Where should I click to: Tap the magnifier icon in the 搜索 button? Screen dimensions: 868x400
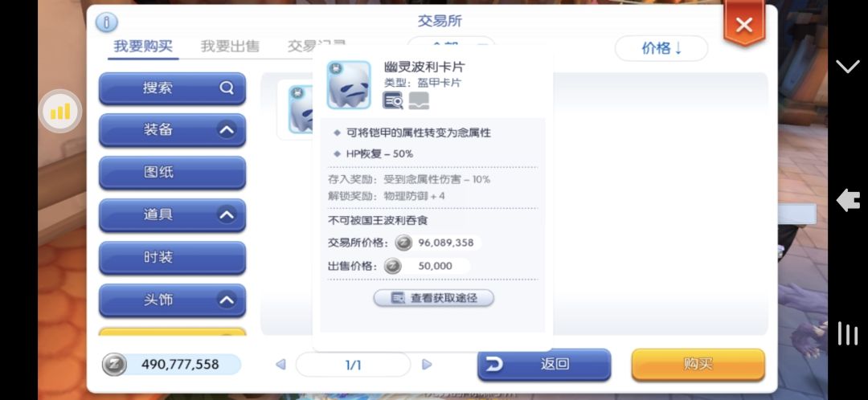coord(227,88)
